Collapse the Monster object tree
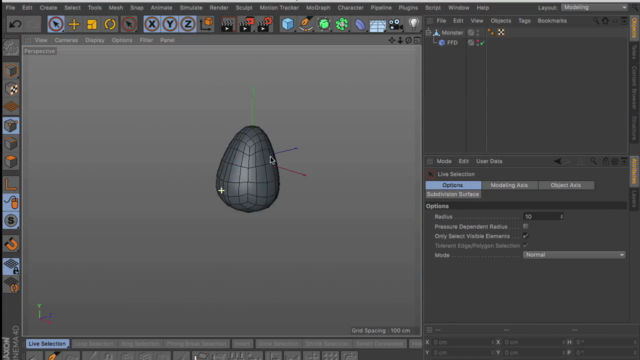 pos(428,32)
